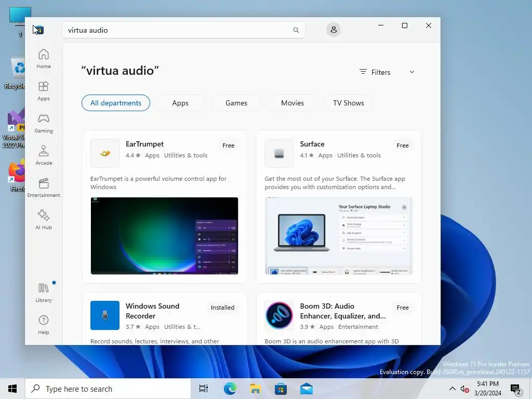Switch to the TV Shows department tab
The width and height of the screenshot is (532, 399).
(349, 103)
